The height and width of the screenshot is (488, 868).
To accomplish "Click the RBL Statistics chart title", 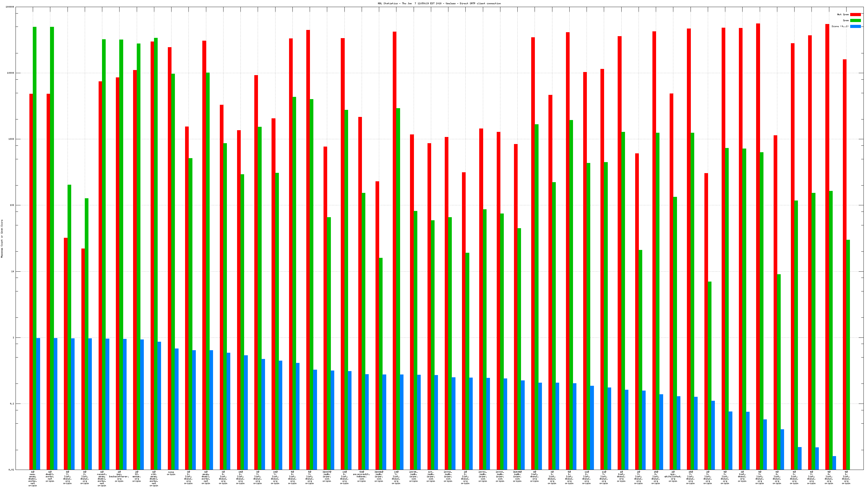I will point(439,3).
